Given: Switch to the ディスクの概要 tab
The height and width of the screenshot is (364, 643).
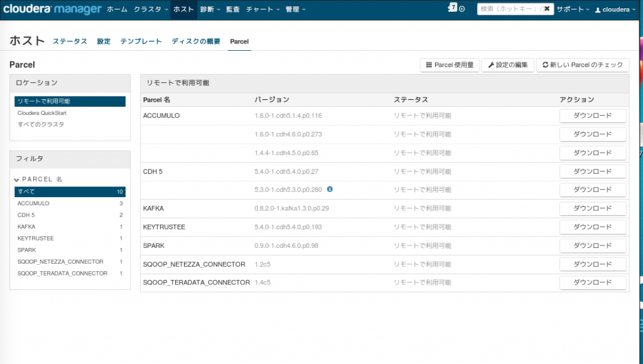Looking at the screenshot, I should tap(196, 41).
